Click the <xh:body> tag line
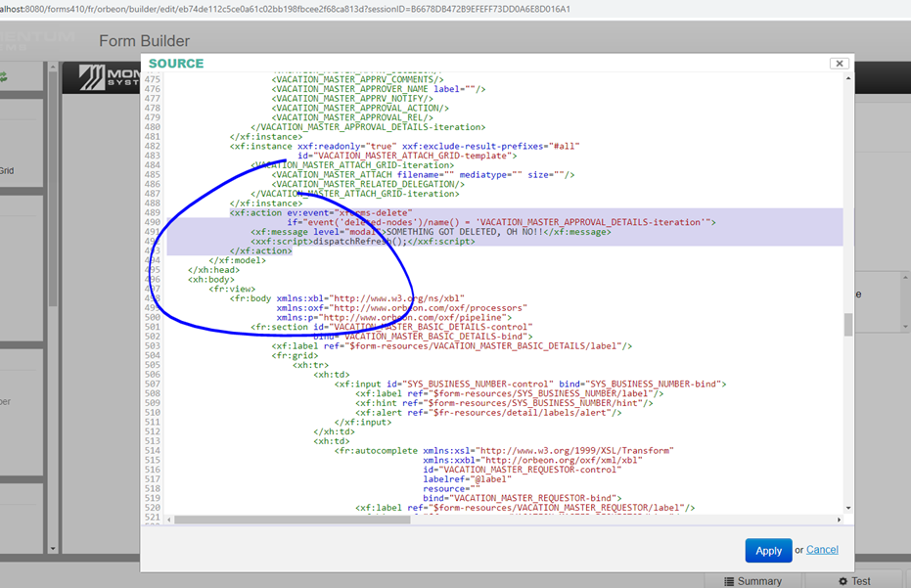911x588 pixels. pyautogui.click(x=211, y=280)
